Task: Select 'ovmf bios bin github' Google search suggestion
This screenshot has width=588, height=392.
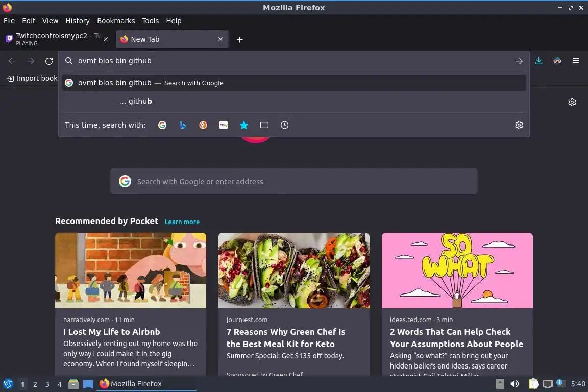Action: coord(294,83)
